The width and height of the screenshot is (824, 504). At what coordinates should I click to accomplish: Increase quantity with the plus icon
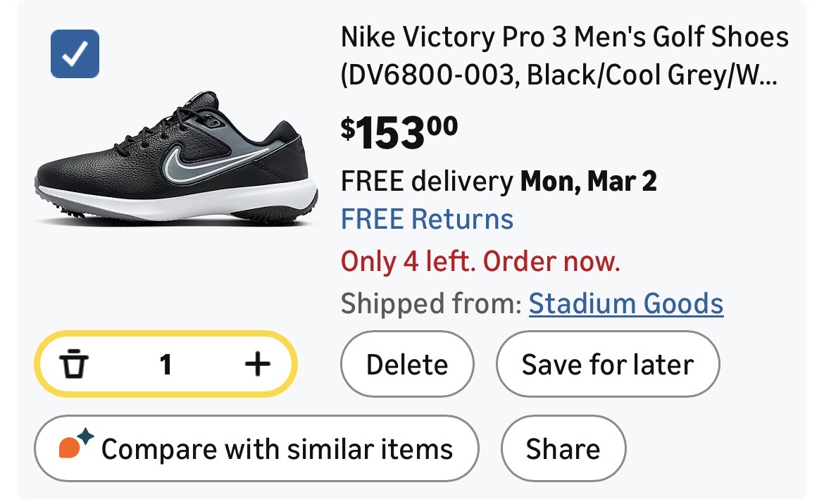[x=257, y=364]
